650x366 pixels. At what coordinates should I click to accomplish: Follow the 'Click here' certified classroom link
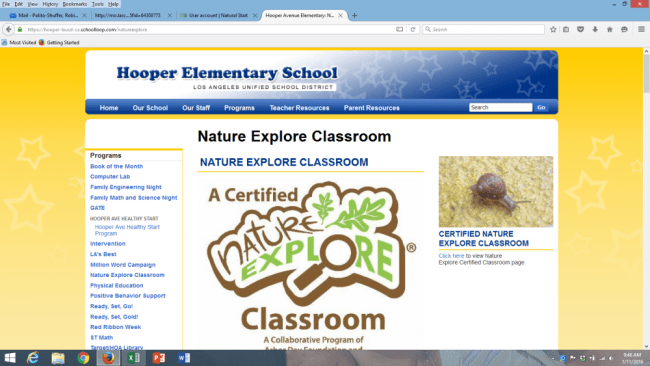[x=451, y=256]
